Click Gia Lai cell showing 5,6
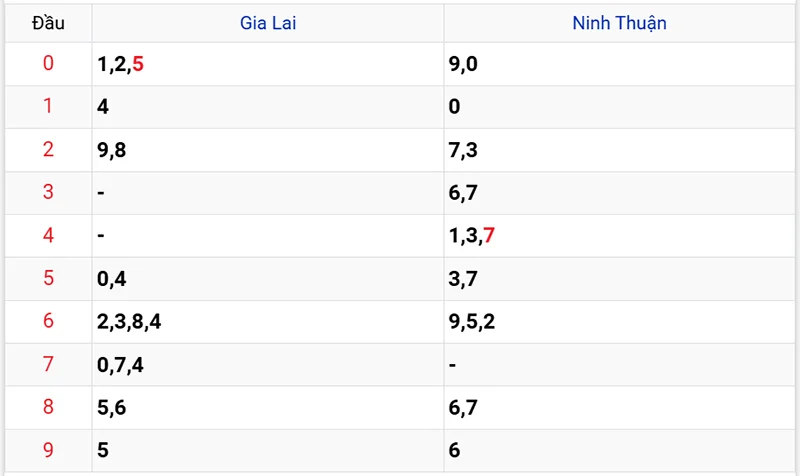This screenshot has width=800, height=476. coord(112,408)
